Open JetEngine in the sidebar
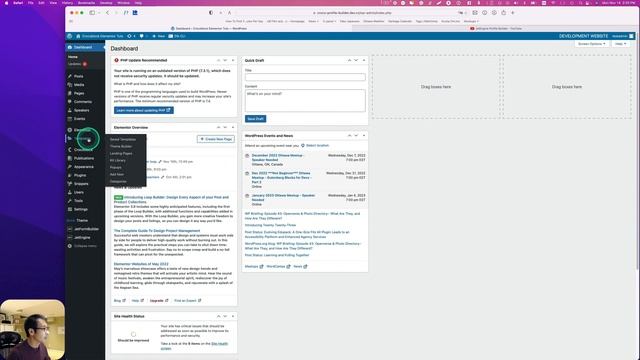The width and height of the screenshot is (640, 360). (82, 238)
